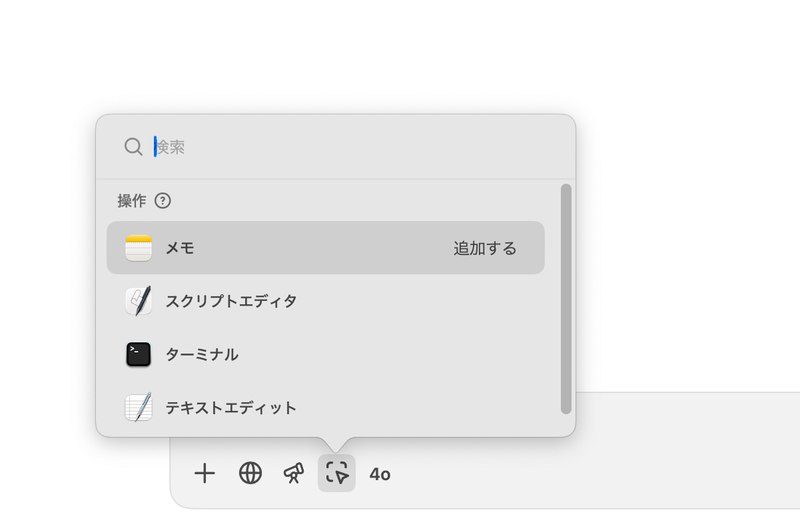Open the plus attachment menu
Viewport: 800px width, 526px height.
[204, 473]
